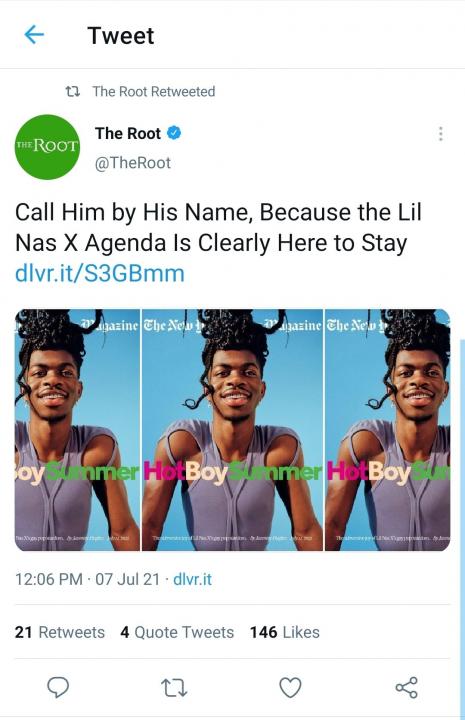View the 21 Retweets list
This screenshot has height=720, width=465.
click(x=60, y=632)
